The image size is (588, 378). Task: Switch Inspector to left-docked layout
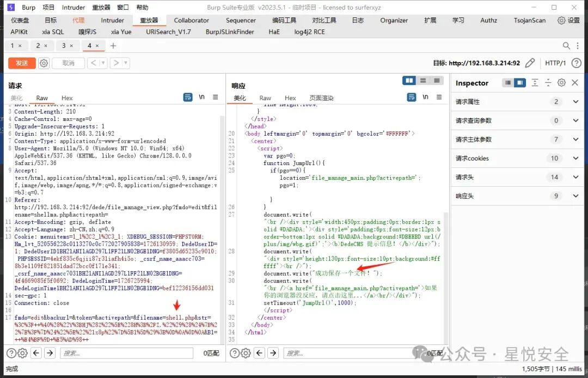[x=508, y=83]
